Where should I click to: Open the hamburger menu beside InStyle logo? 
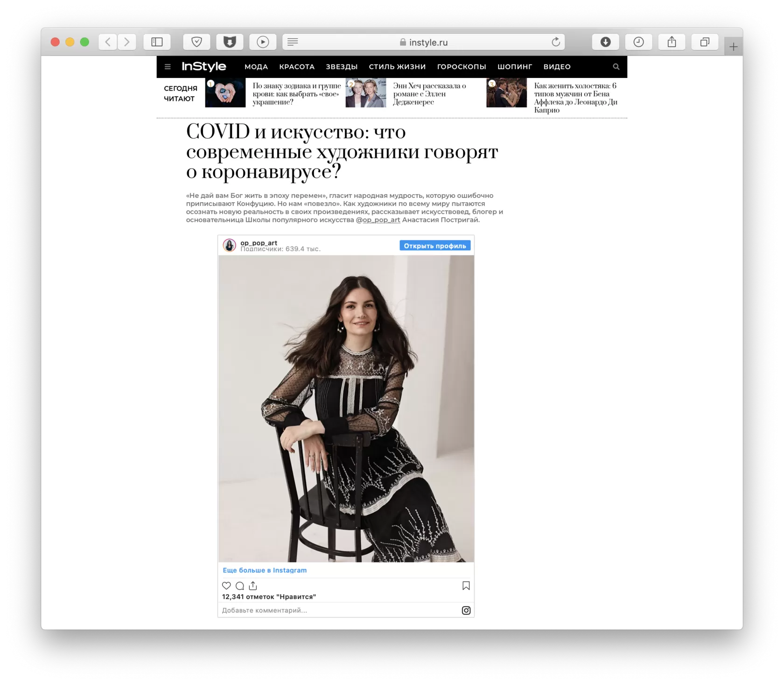pyautogui.click(x=168, y=67)
